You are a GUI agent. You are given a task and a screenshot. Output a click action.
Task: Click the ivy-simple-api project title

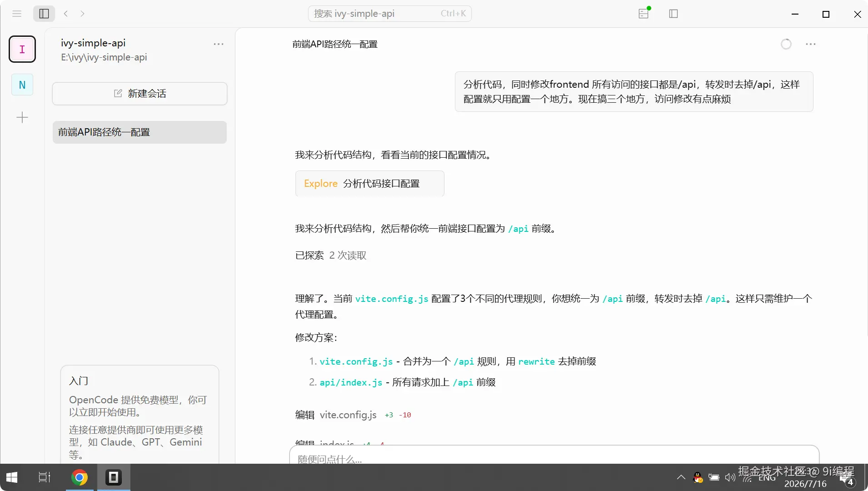pyautogui.click(x=93, y=43)
